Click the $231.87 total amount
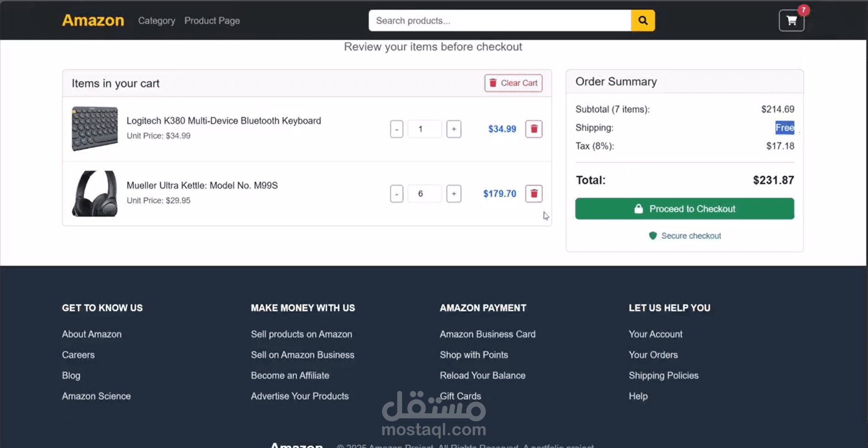 [x=773, y=180]
